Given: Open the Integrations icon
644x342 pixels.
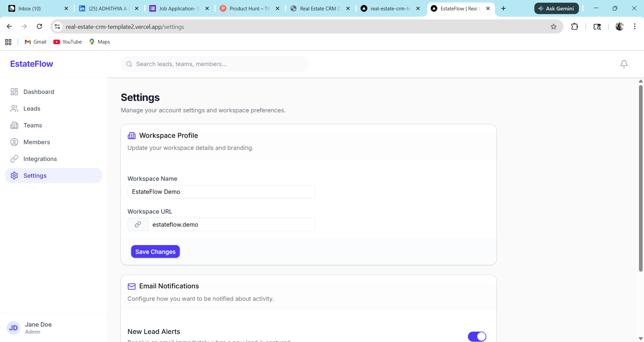Looking at the screenshot, I should coord(14,159).
